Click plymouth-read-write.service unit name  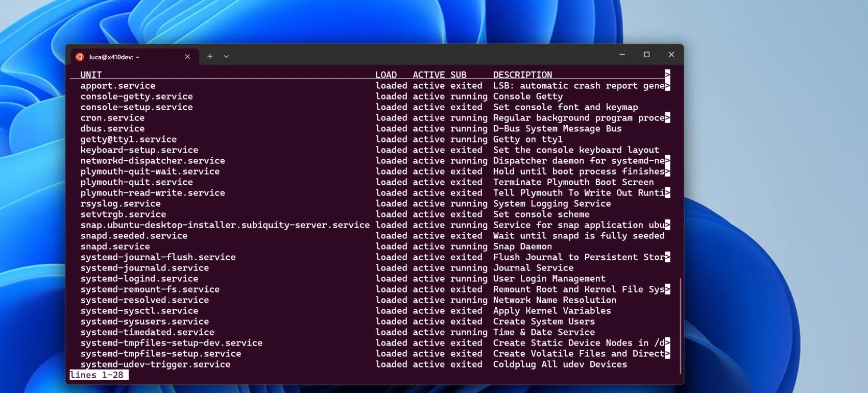coord(153,193)
